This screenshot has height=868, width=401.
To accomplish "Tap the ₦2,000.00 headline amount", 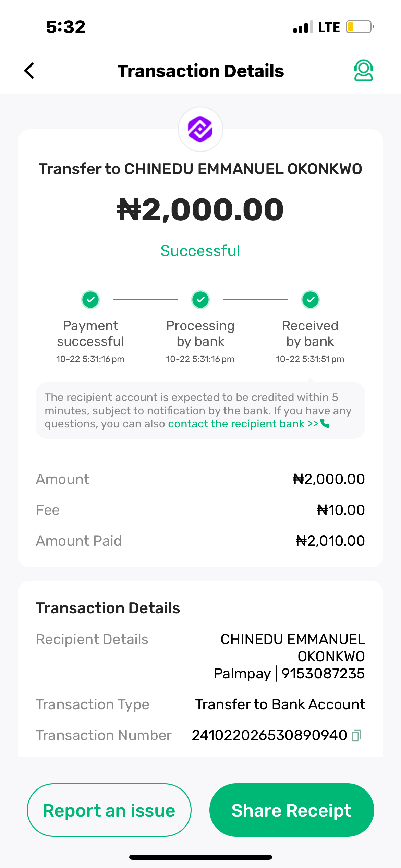I will click(200, 209).
